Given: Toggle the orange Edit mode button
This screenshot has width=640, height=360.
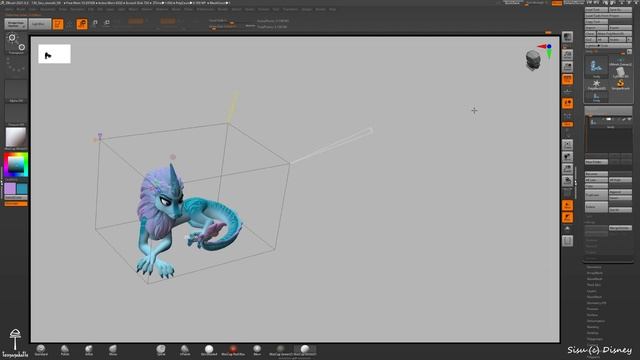Looking at the screenshot, I should pyautogui.click(x=58, y=24).
